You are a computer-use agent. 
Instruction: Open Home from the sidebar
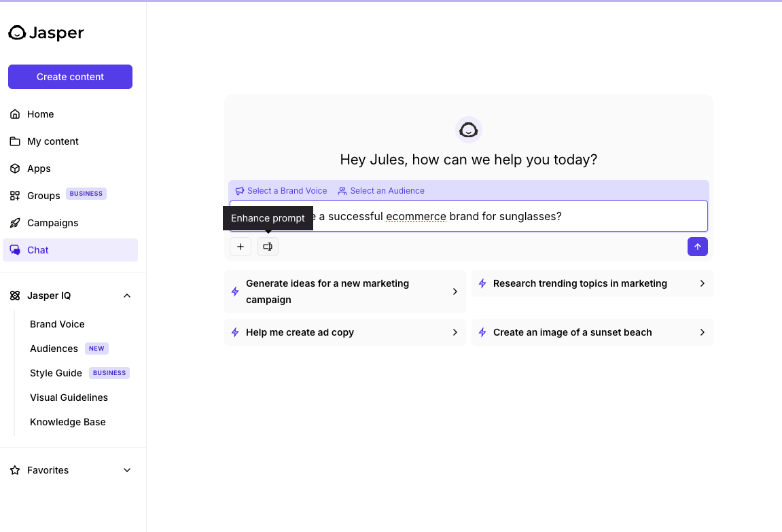[71, 114]
